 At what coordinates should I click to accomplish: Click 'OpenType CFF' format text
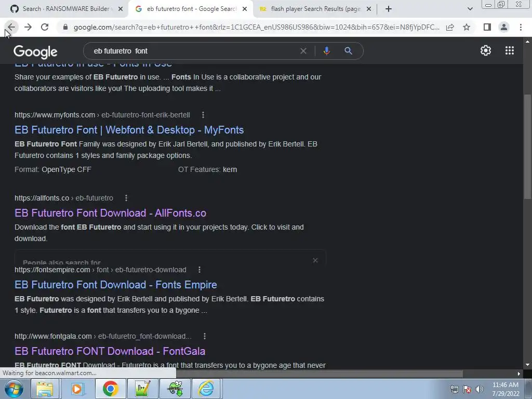66,170
